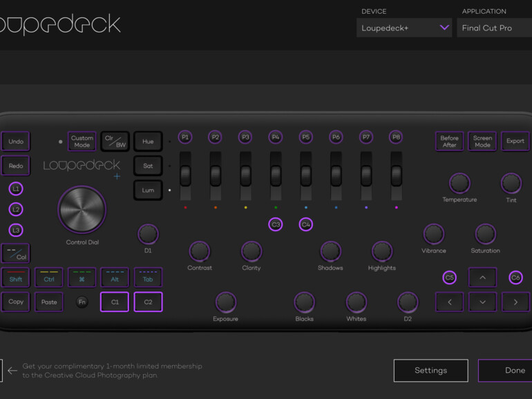Viewport: 532px width, 399px height.
Task: Toggle the Fn round key
Action: click(x=82, y=302)
